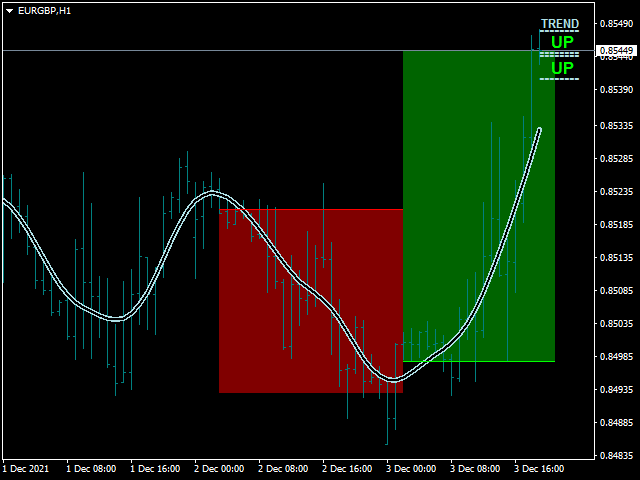Click the 0.85035 price axis label
640x480 pixels.
coord(613,323)
